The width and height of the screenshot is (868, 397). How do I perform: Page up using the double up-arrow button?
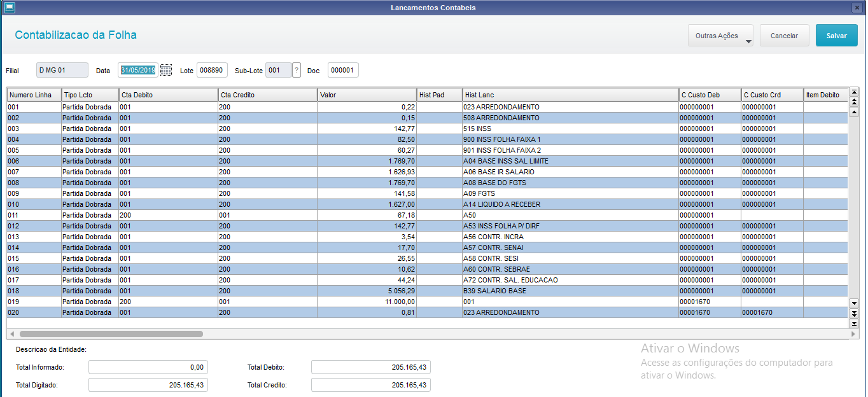pyautogui.click(x=854, y=102)
